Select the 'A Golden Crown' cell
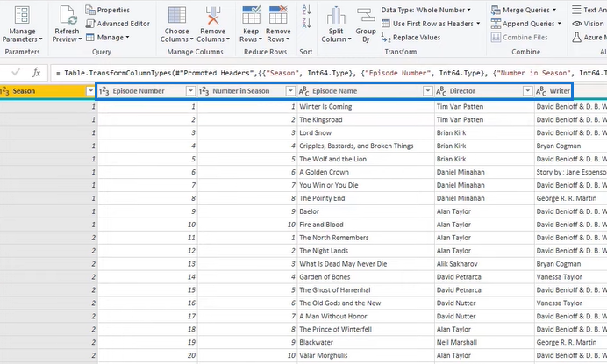This screenshot has width=607, height=364. tap(366, 172)
